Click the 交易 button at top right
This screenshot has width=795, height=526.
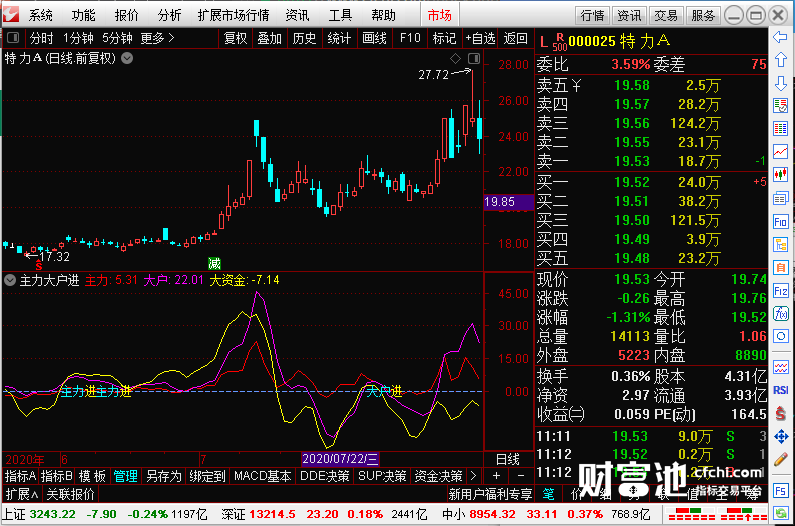coord(666,16)
